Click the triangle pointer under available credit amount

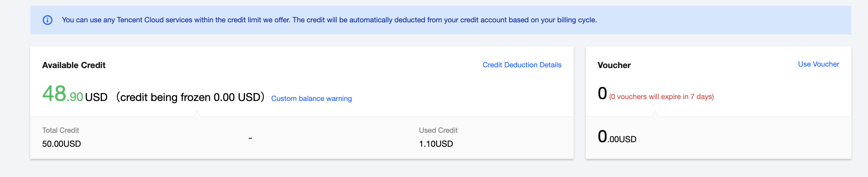[x=197, y=113]
